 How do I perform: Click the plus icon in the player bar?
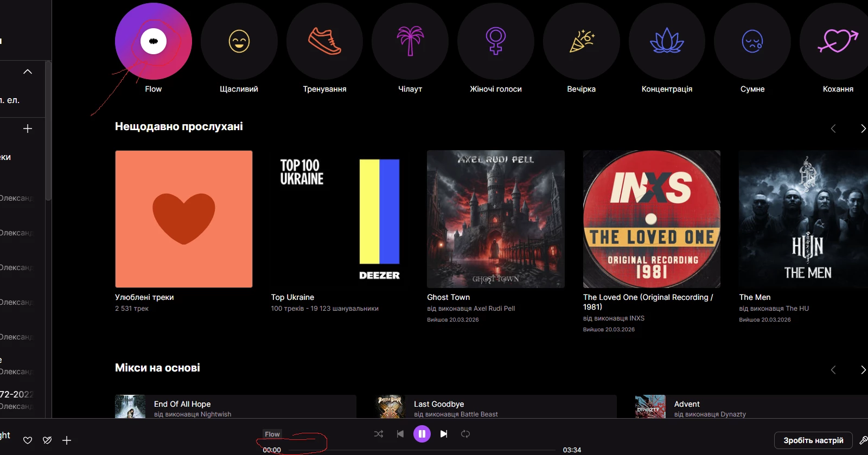click(x=67, y=440)
